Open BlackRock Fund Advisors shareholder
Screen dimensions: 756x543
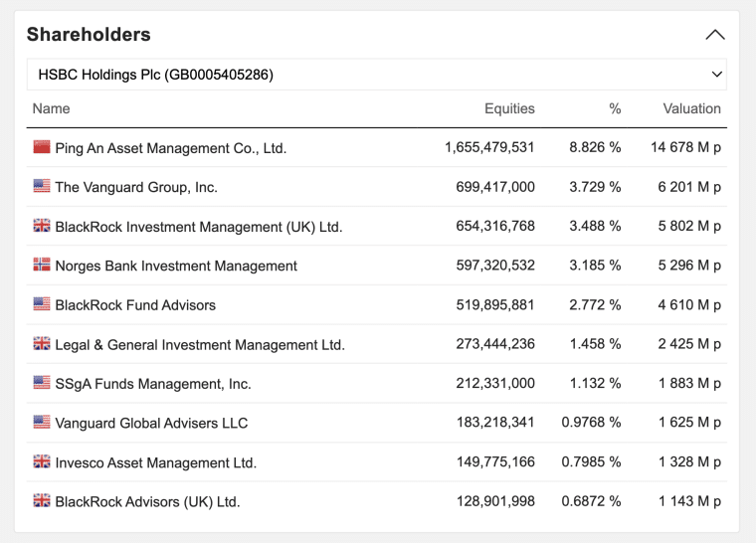tap(135, 305)
